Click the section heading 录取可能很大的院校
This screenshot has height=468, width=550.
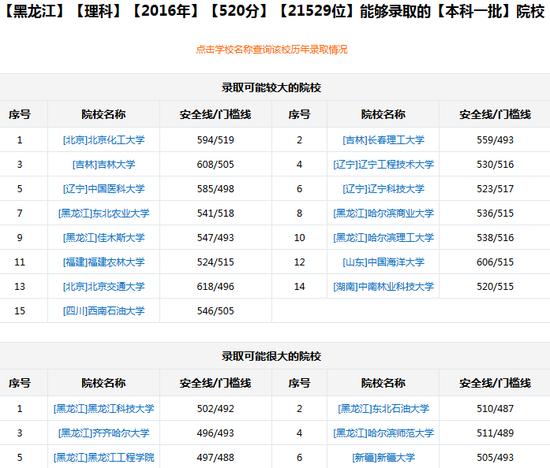[271, 356]
